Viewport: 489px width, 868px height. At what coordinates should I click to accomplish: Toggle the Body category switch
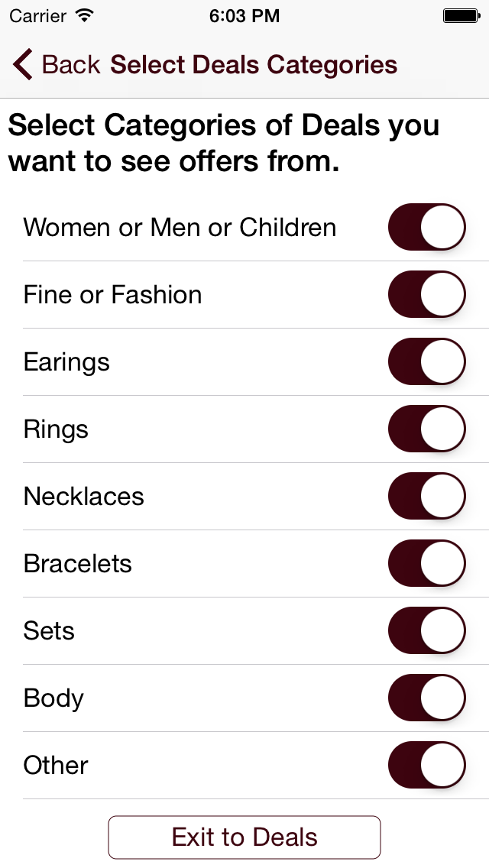click(426, 698)
